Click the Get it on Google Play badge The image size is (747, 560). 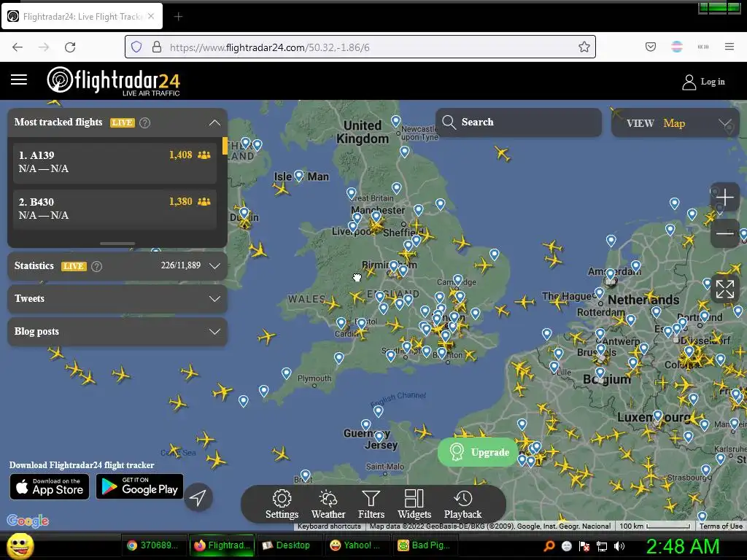pos(139,486)
